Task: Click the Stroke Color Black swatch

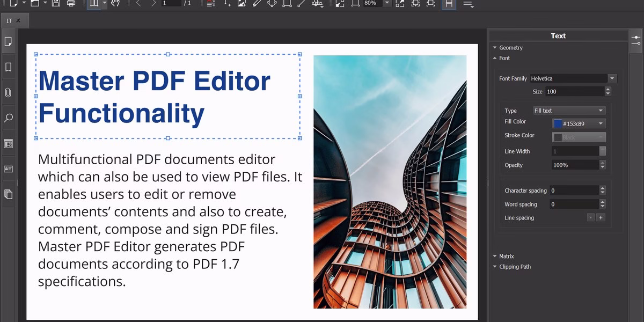Action: [558, 137]
